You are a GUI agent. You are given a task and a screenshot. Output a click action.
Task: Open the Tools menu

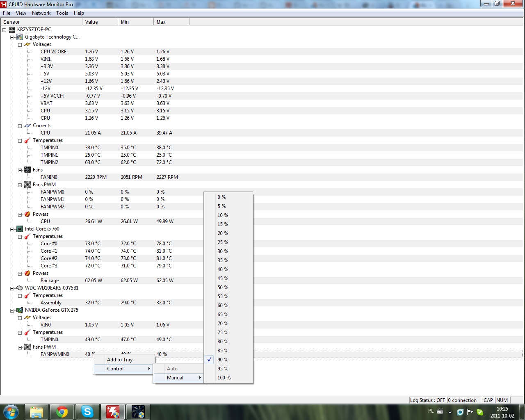coord(62,13)
